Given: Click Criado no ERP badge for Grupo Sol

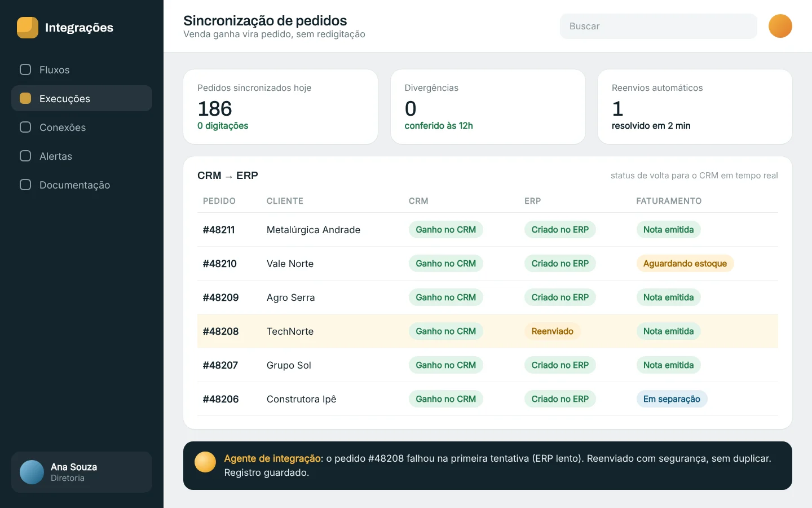Looking at the screenshot, I should pos(560,365).
